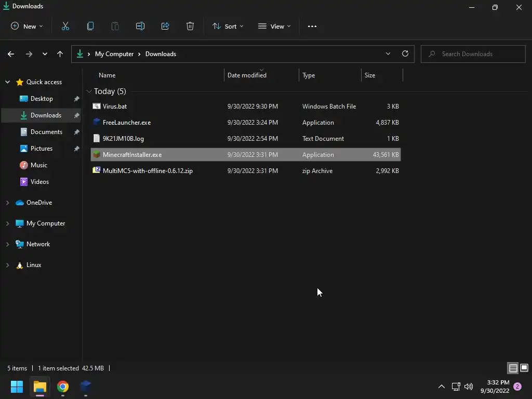The image size is (532, 399).
Task: Expand the Network tree node
Action: (7, 244)
